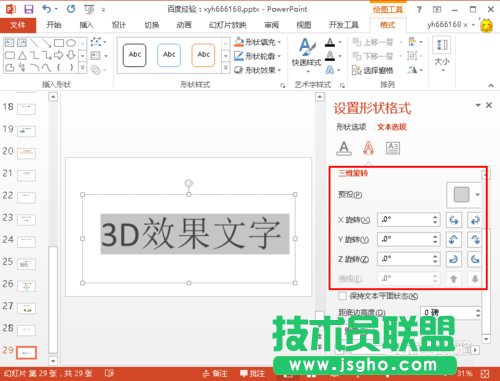Click the Text Effects glowing A icon
Image resolution: width=500 pixels, height=381 pixels.
tap(330, 70)
